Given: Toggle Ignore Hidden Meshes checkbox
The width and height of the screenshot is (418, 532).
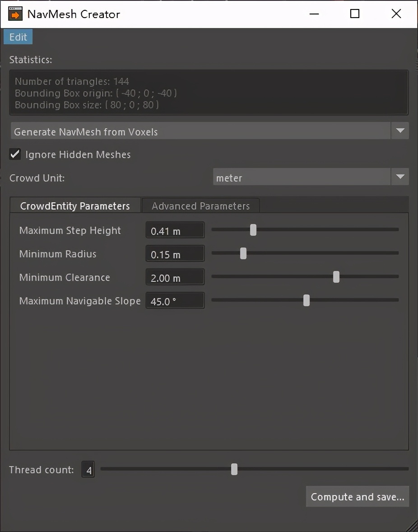Looking at the screenshot, I should [x=15, y=154].
